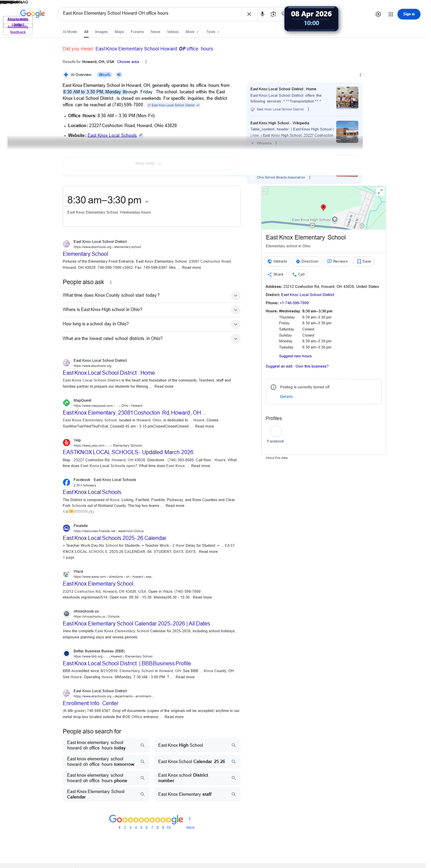Open search by image camera icon
The image size is (431, 868).
click(x=273, y=14)
